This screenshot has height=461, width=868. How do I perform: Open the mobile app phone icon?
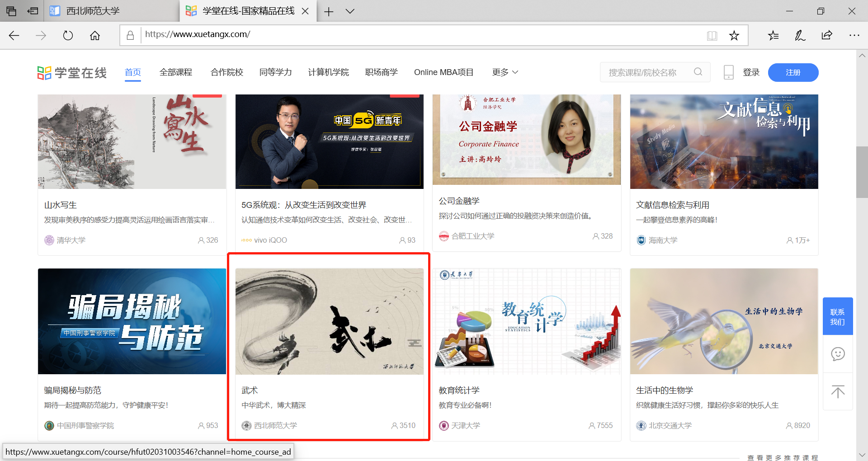click(728, 72)
